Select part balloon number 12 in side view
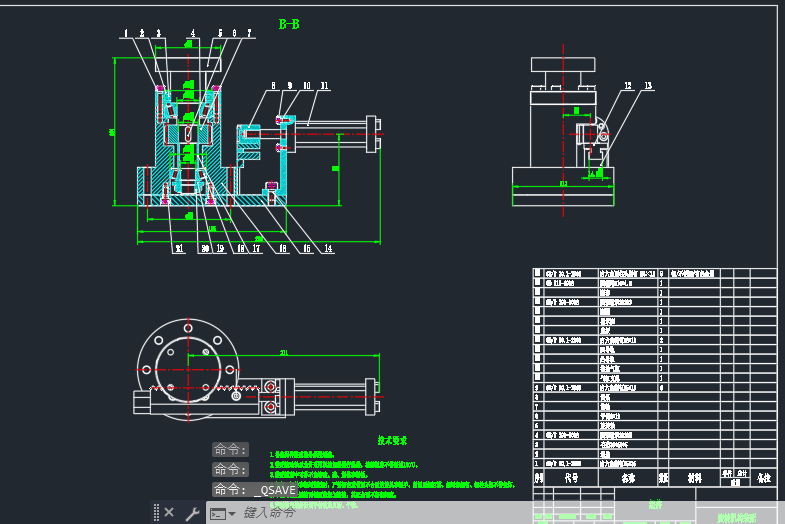Image resolution: width=785 pixels, height=524 pixels. pyautogui.click(x=628, y=86)
